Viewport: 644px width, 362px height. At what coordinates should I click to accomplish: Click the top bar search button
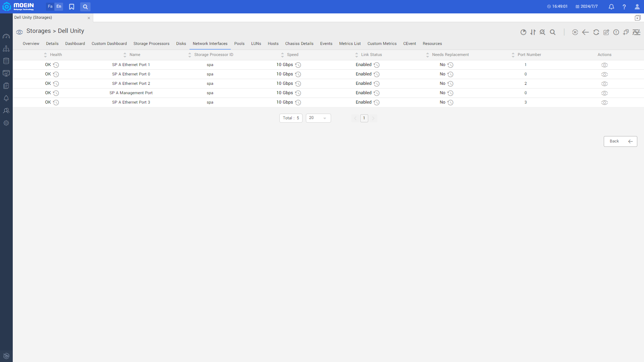(85, 7)
